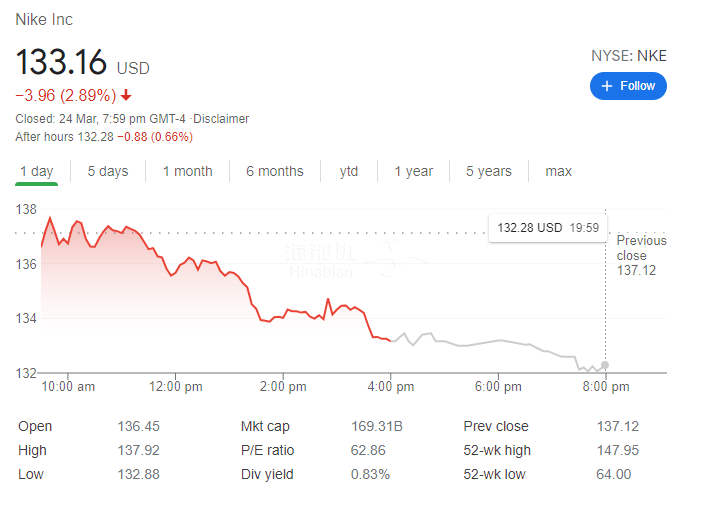
Task: Switch to the 6 months tab
Action: [274, 171]
